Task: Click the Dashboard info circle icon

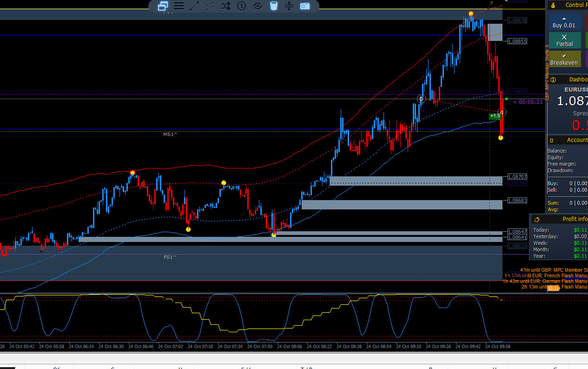Action: (x=553, y=80)
